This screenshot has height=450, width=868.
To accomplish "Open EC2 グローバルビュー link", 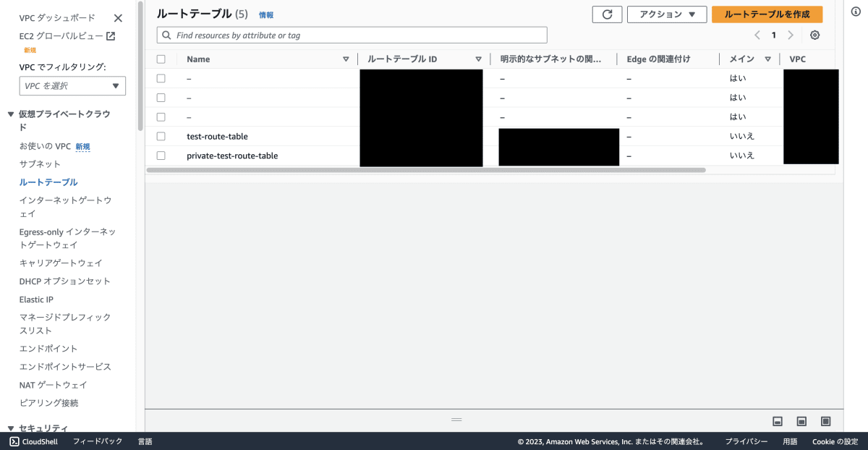I will (x=61, y=36).
